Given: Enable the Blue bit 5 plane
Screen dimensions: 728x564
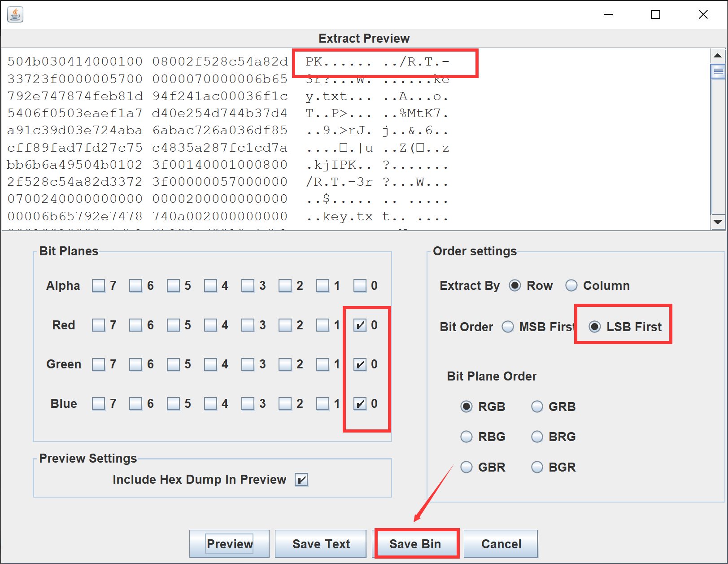Looking at the screenshot, I should pyautogui.click(x=173, y=404).
